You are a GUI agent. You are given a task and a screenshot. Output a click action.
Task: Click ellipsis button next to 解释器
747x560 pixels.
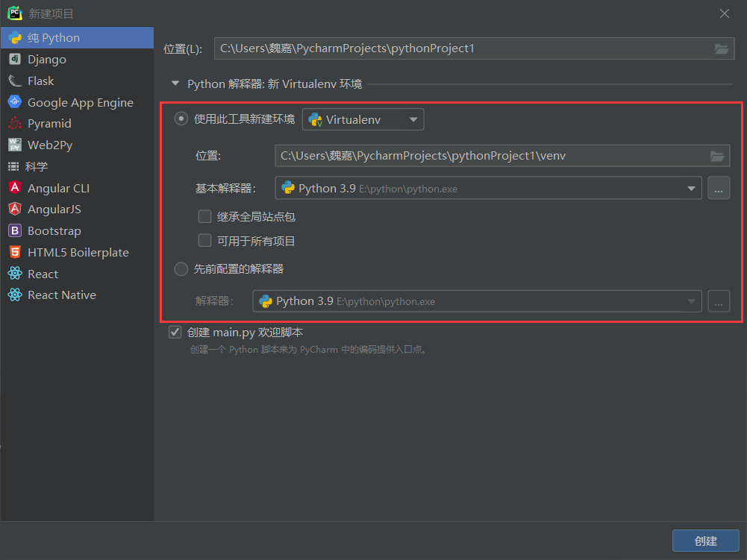(719, 301)
